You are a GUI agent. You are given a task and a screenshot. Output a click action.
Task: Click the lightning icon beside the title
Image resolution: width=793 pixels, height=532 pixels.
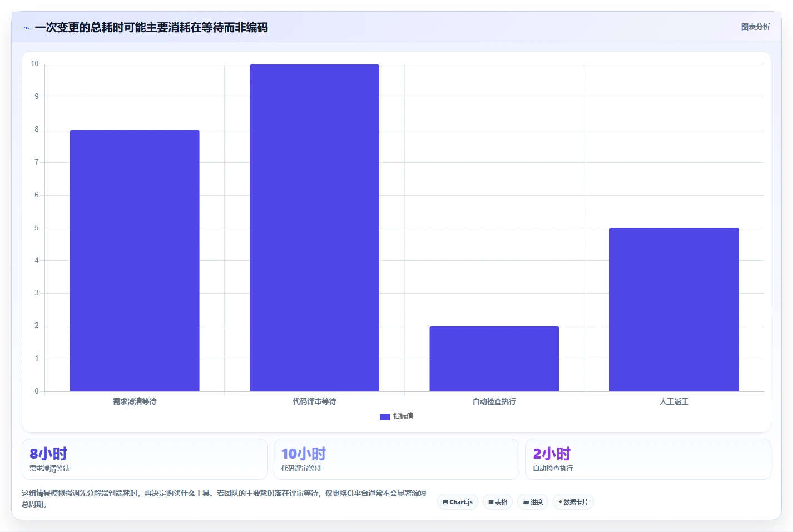pos(26,28)
